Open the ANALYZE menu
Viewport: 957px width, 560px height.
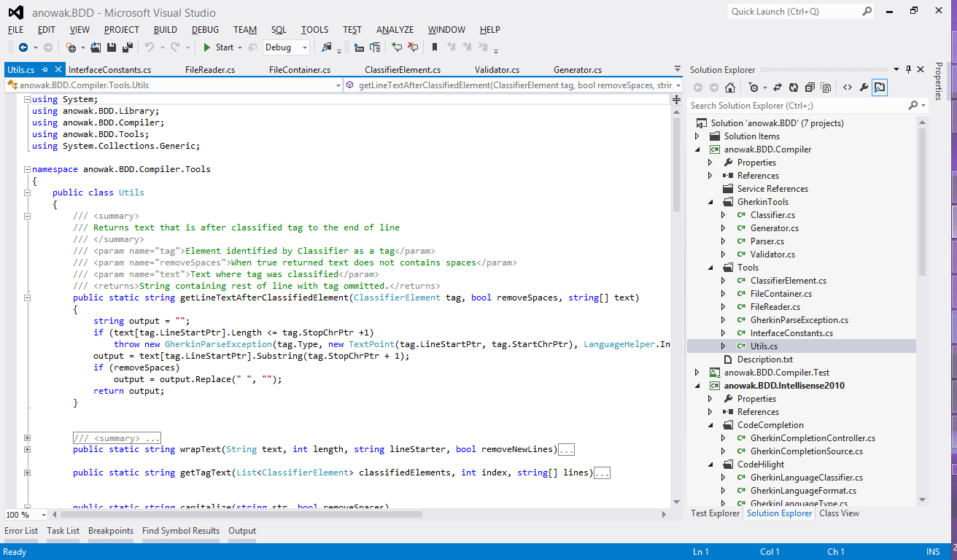tap(395, 30)
